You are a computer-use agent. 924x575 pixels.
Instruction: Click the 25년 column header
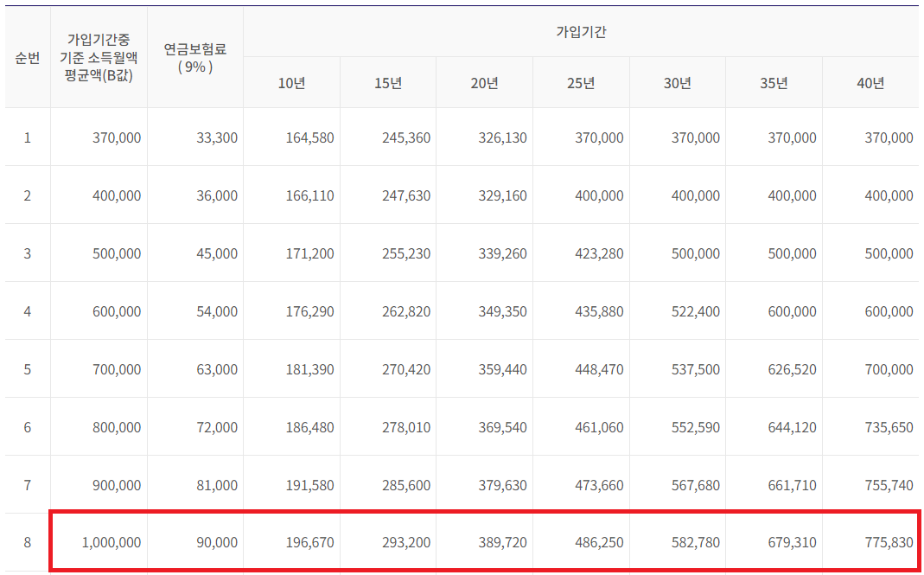[x=579, y=82]
